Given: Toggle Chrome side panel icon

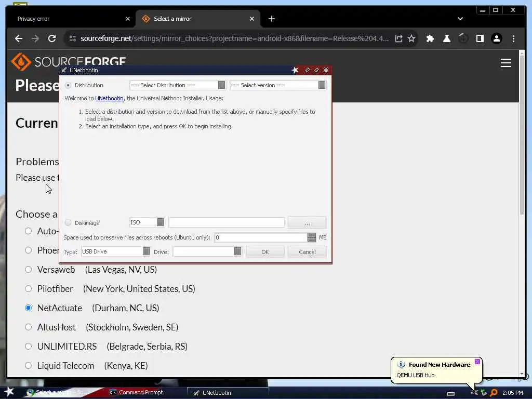Looking at the screenshot, I should pyautogui.click(x=480, y=38).
